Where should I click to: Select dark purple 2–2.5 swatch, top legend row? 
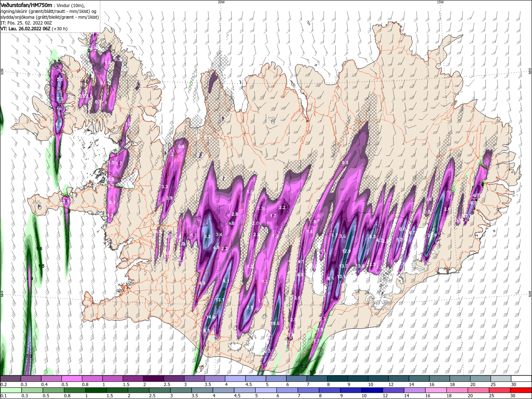click(153, 379)
